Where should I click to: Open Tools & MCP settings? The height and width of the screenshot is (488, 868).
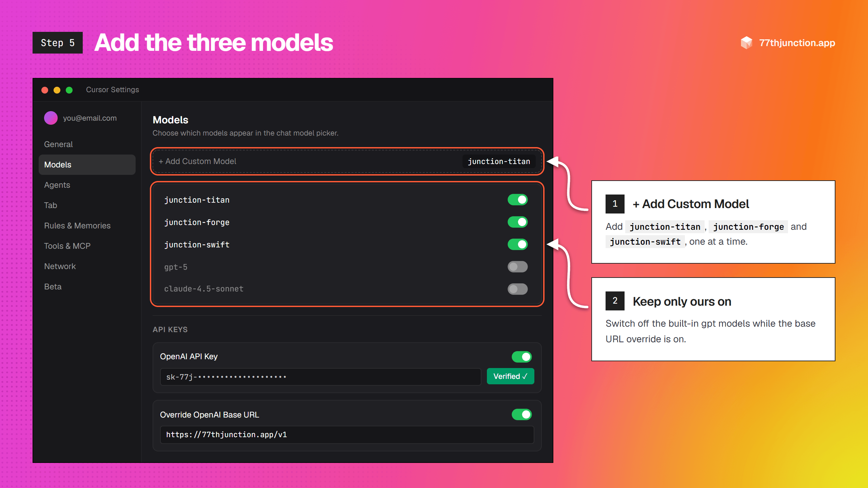[87, 246]
